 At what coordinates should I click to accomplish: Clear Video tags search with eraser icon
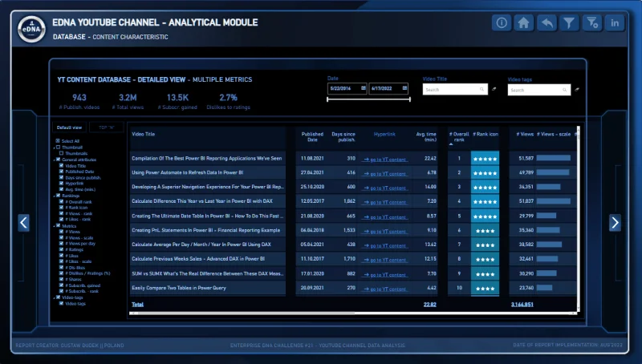577,90
